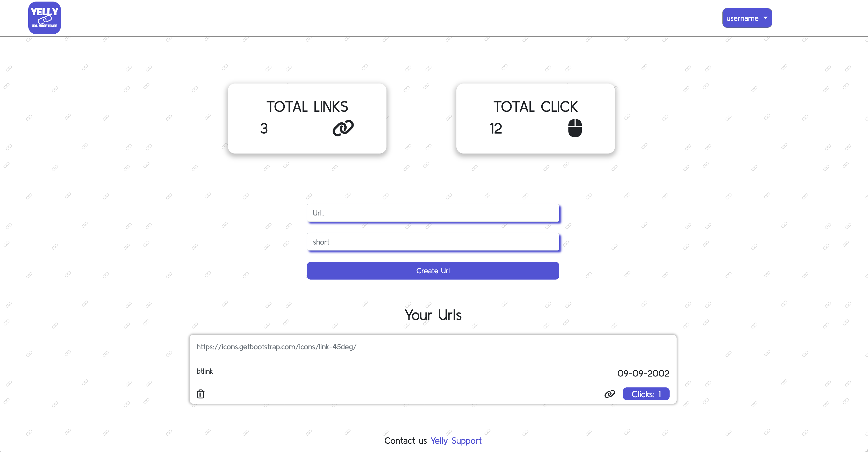868x452 pixels.
Task: Click the delete icon for the shortened URL
Action: [200, 394]
